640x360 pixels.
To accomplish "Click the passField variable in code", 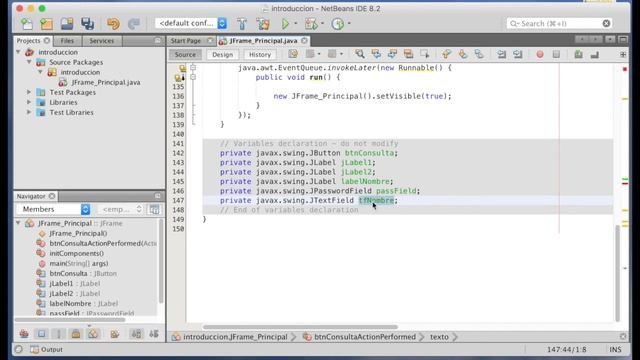I will [396, 191].
